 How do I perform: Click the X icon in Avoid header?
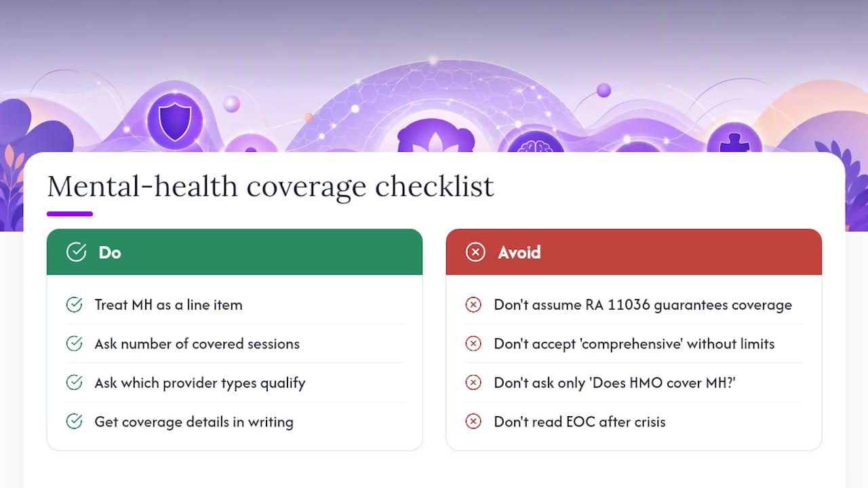tap(475, 252)
